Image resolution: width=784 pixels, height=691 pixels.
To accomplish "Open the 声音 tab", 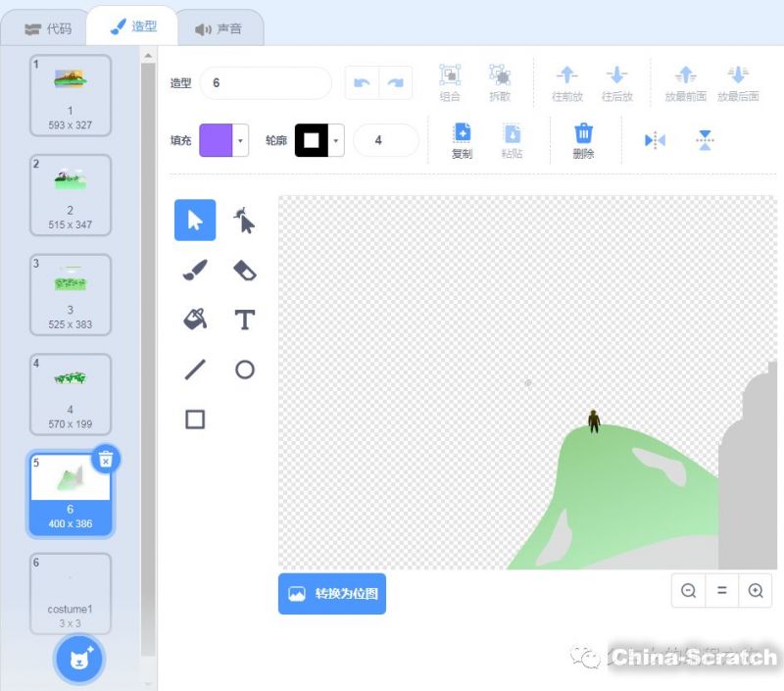I will click(219, 28).
